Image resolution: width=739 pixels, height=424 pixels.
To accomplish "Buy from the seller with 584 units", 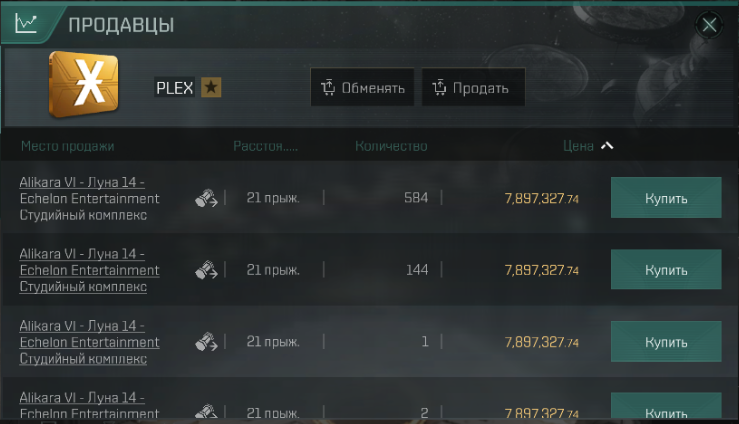I will [666, 198].
